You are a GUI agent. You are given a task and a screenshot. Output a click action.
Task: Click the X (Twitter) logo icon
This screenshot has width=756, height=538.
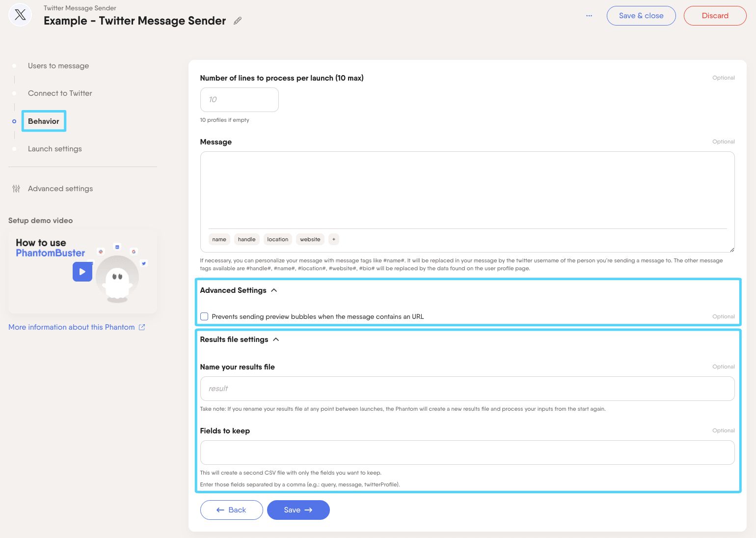tap(20, 15)
